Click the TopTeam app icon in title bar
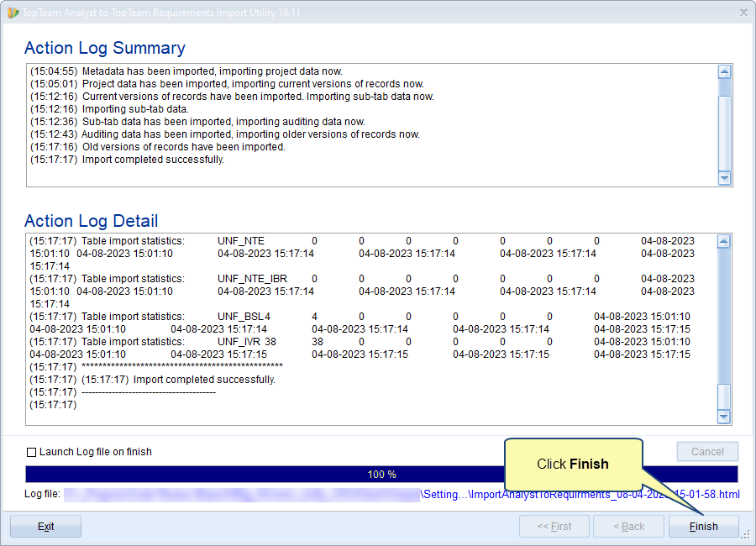 (x=13, y=13)
